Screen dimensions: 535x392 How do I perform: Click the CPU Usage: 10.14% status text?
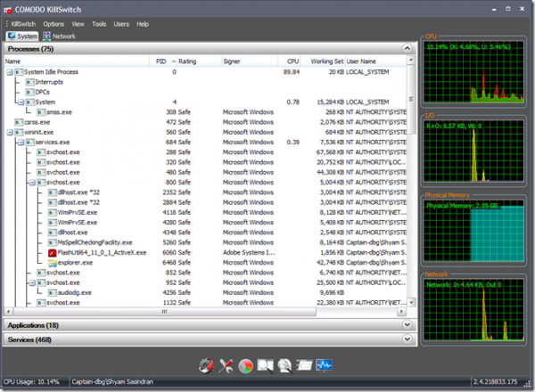click(31, 382)
